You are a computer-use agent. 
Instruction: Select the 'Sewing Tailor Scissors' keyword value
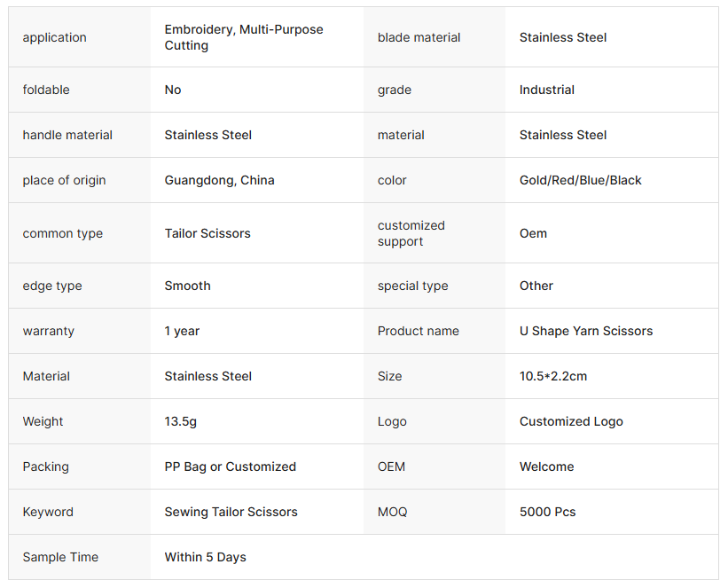click(231, 512)
